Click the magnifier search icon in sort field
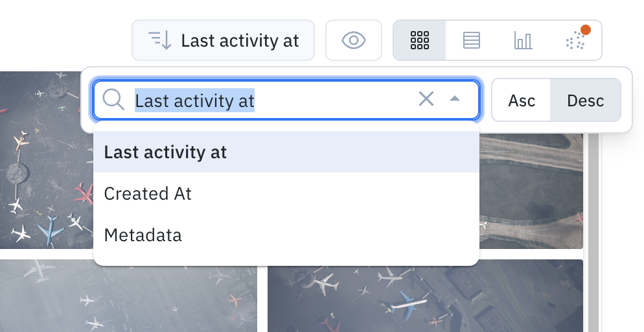This screenshot has width=644, height=332. point(113,100)
